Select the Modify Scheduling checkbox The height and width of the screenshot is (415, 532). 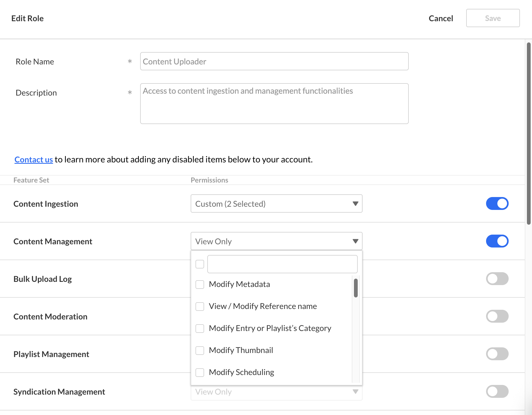point(200,372)
